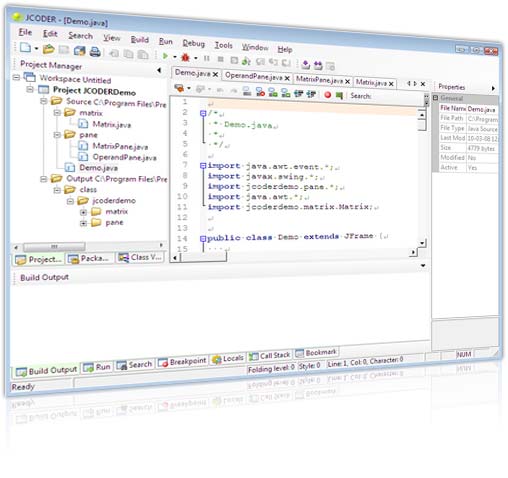Collapse the Workspace Untitled tree node

[x=16, y=77]
